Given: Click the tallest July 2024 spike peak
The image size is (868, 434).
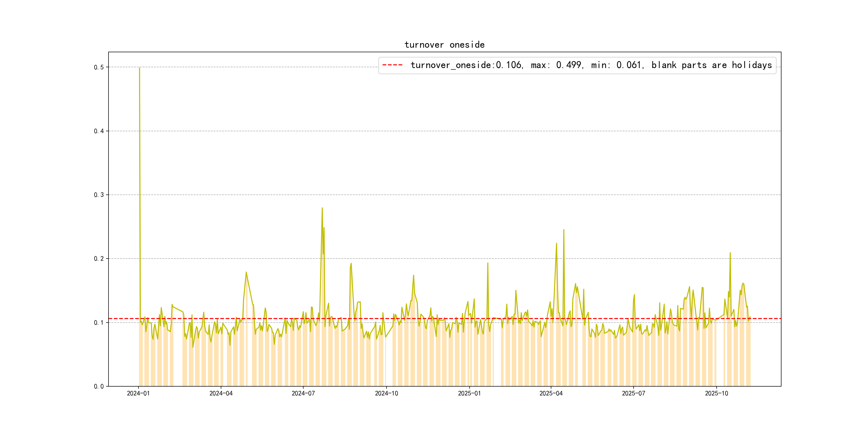Looking at the screenshot, I should click(322, 208).
